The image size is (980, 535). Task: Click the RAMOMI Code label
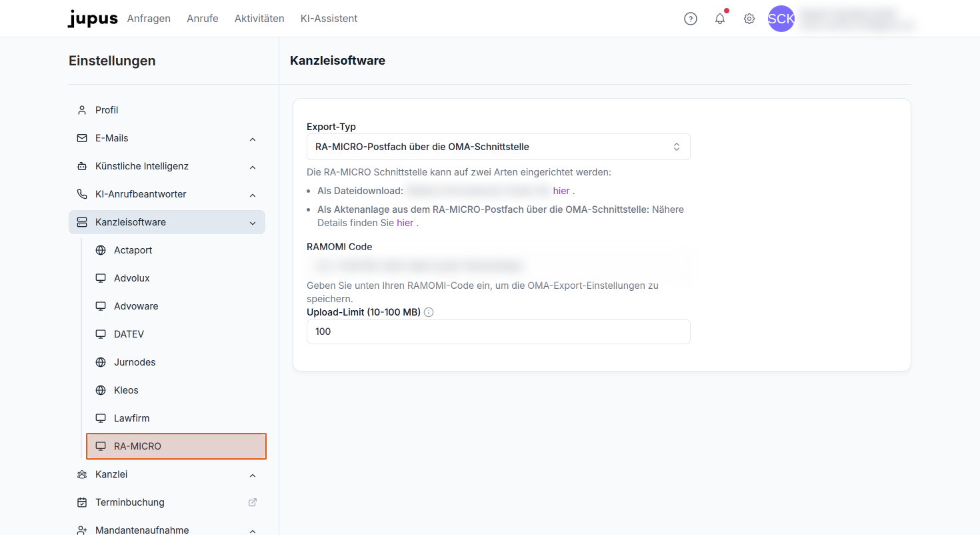click(x=339, y=247)
